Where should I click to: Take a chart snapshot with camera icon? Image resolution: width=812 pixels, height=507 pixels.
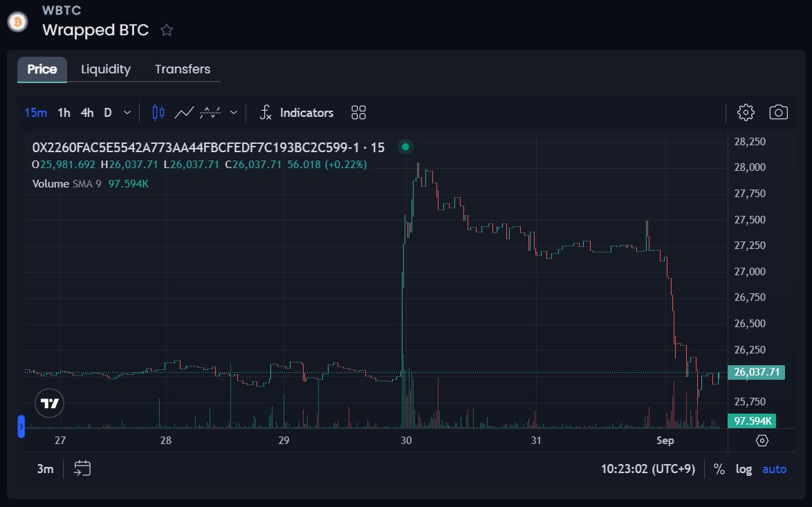click(778, 112)
